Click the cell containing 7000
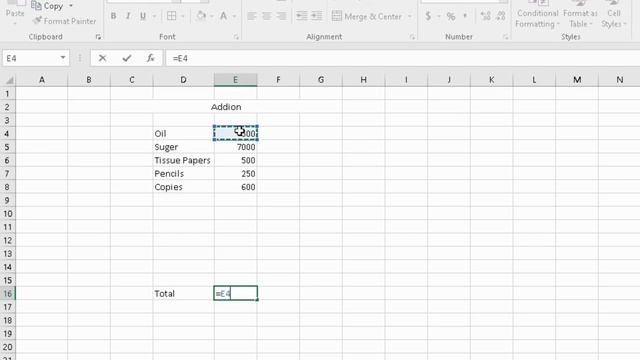 [236, 147]
